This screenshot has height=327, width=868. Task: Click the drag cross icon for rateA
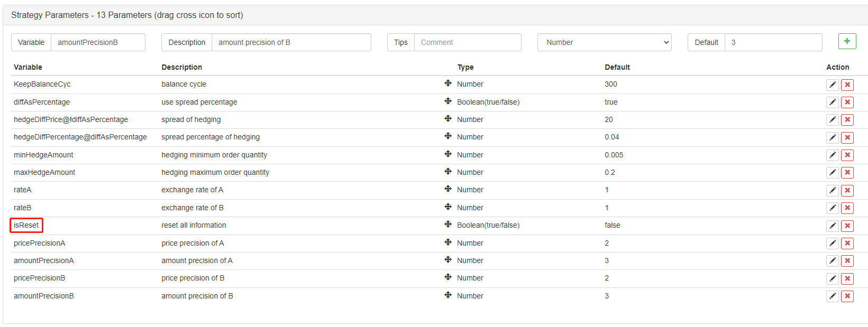pos(448,189)
